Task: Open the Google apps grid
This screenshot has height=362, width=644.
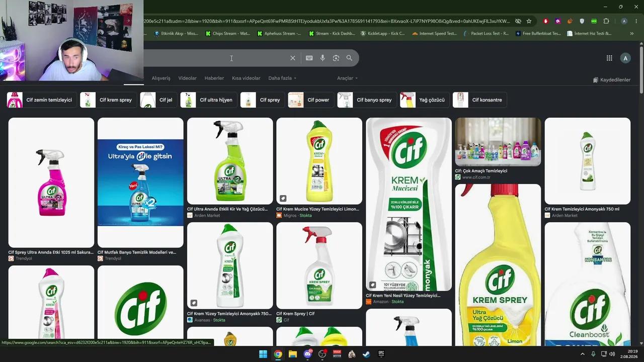Action: [609, 58]
